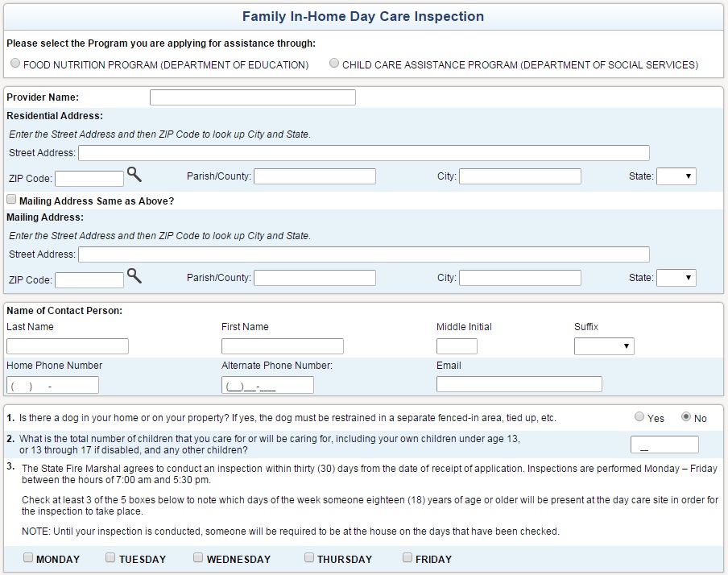The height and width of the screenshot is (575, 728).
Task: Check the Mailing Address Same as Above box
Action: pos(11,200)
